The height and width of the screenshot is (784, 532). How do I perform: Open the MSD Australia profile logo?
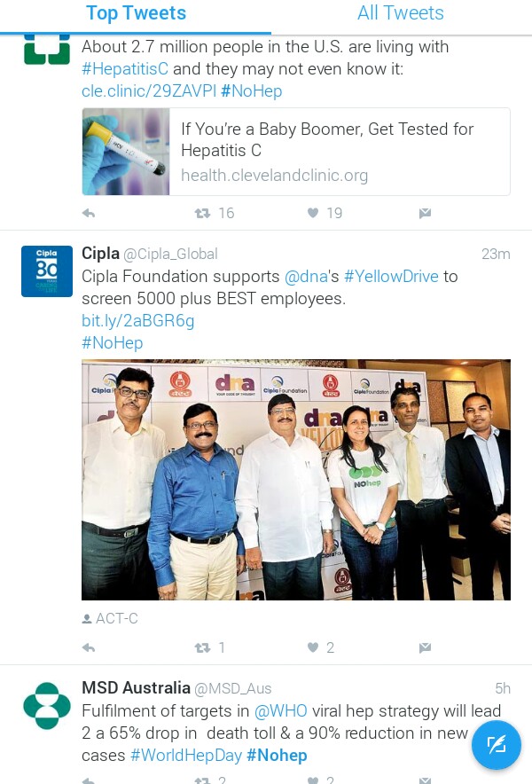tap(47, 705)
